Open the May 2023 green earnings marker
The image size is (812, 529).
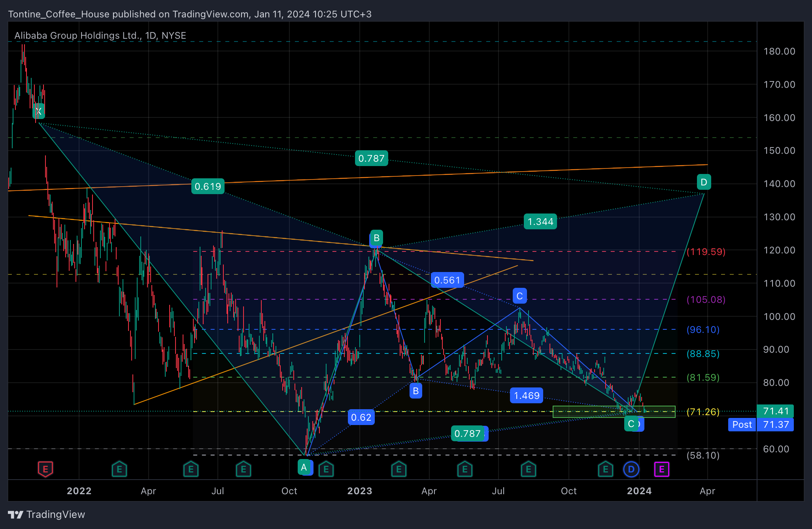[x=465, y=469]
